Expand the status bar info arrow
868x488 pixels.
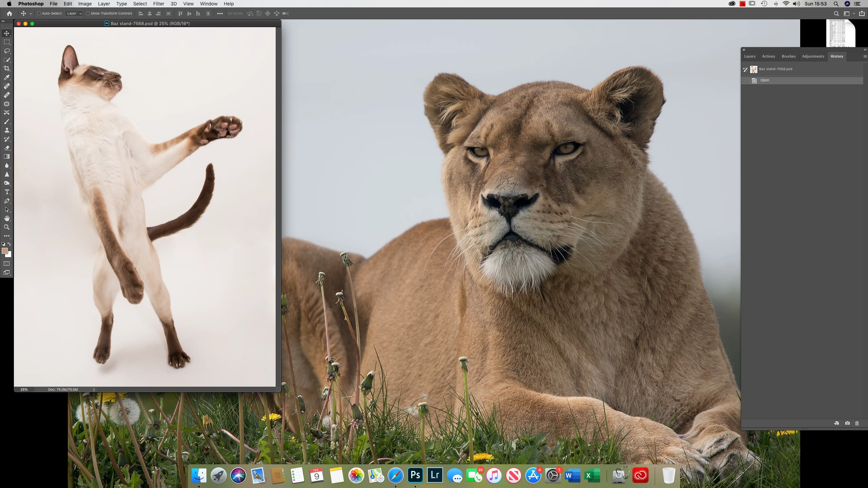point(94,390)
